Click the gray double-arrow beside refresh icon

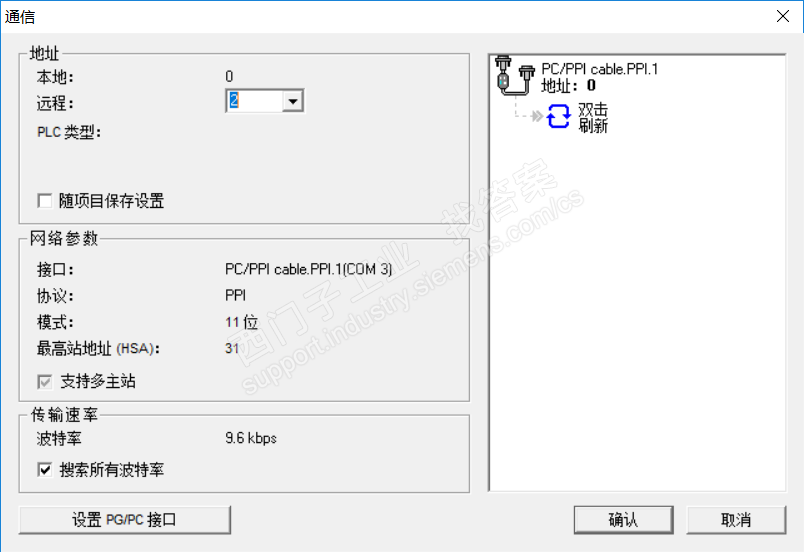(537, 116)
